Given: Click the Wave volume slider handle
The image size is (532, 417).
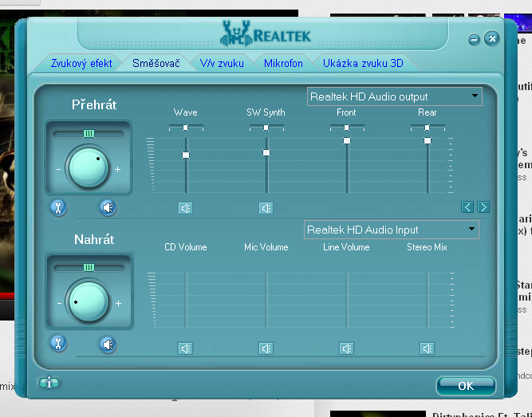Looking at the screenshot, I should click(186, 155).
